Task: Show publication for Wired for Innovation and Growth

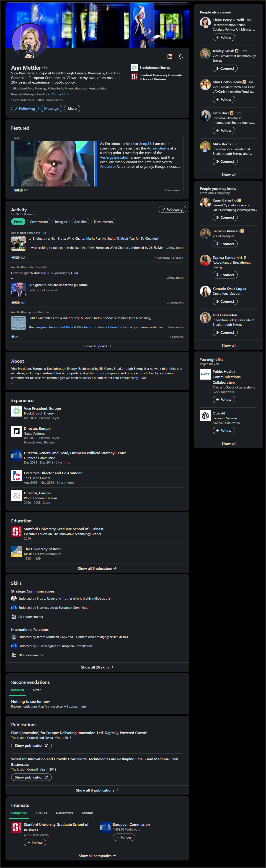Action: [31, 777]
